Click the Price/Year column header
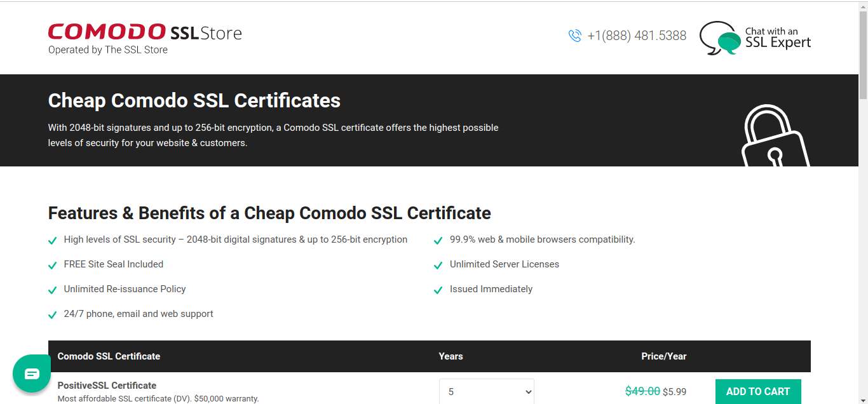 click(664, 356)
